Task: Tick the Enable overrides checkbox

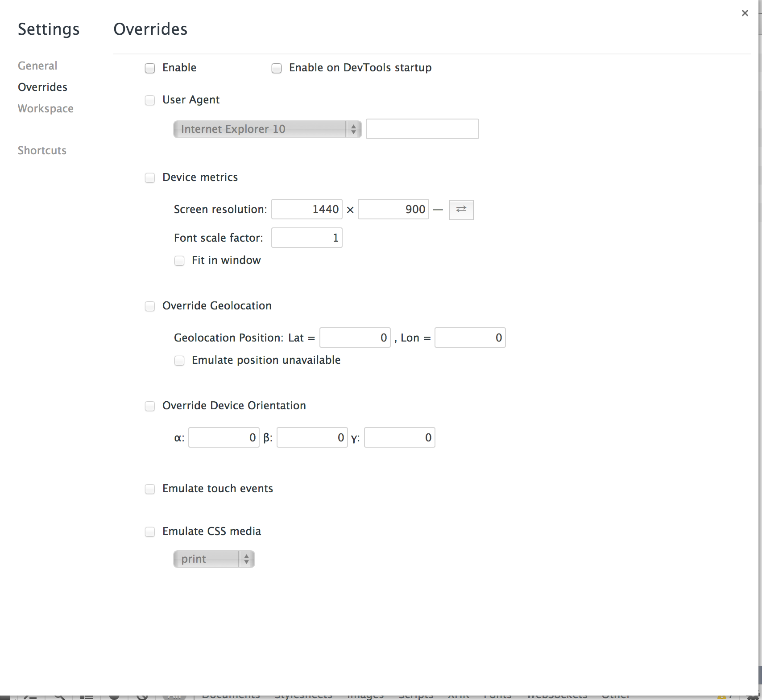Action: coord(150,68)
